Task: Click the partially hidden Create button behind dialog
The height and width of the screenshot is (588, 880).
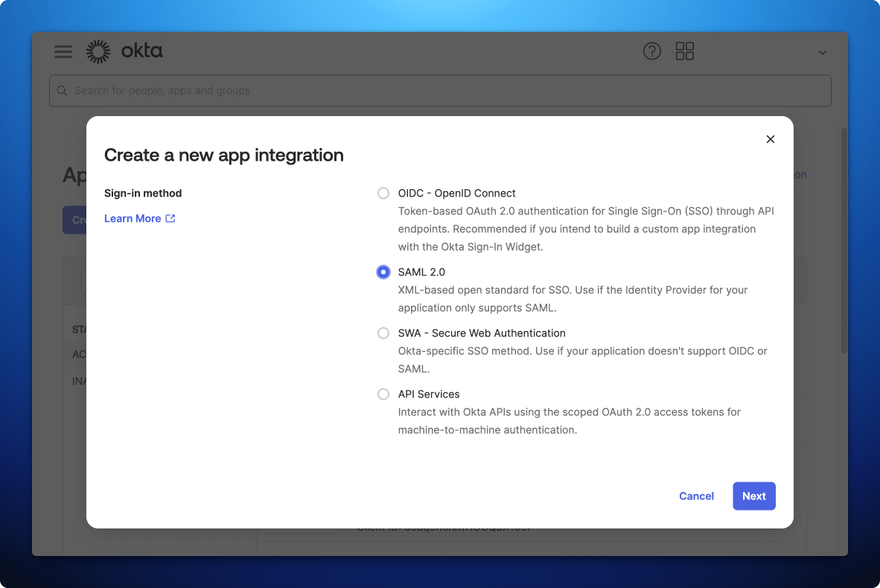Action: tap(75, 220)
